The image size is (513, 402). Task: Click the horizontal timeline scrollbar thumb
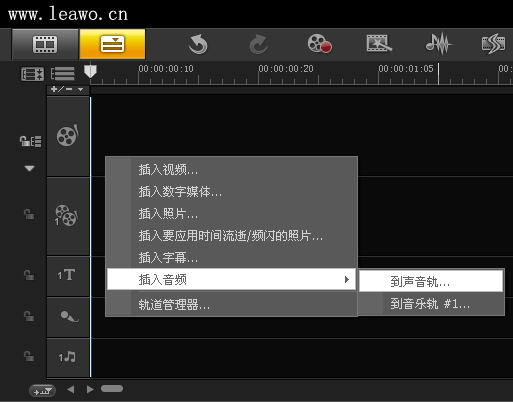[112, 389]
